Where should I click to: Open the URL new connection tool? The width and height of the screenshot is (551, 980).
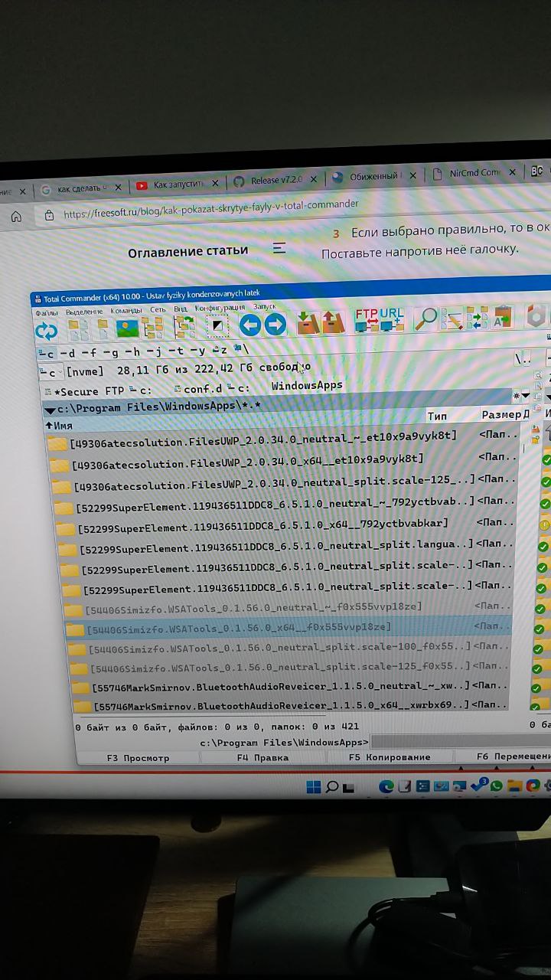[392, 319]
